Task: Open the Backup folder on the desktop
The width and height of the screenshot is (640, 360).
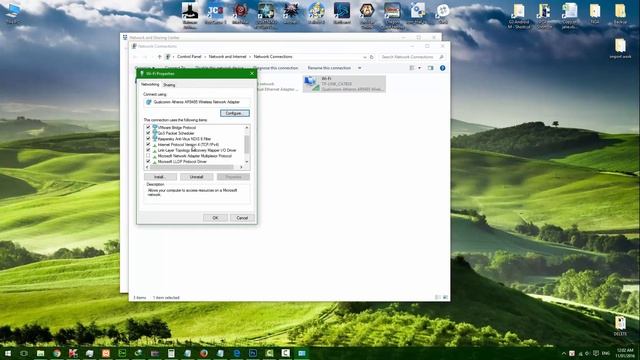Action: (x=620, y=13)
